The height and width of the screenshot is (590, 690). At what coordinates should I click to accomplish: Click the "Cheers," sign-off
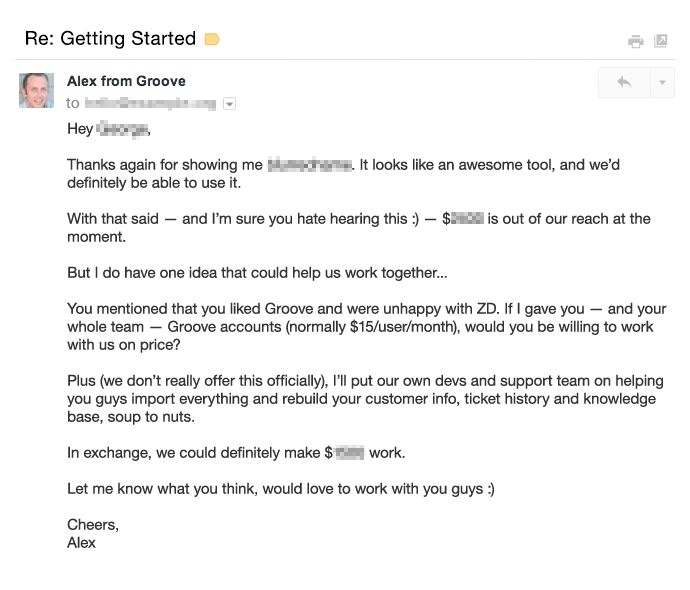pyautogui.click(x=92, y=525)
